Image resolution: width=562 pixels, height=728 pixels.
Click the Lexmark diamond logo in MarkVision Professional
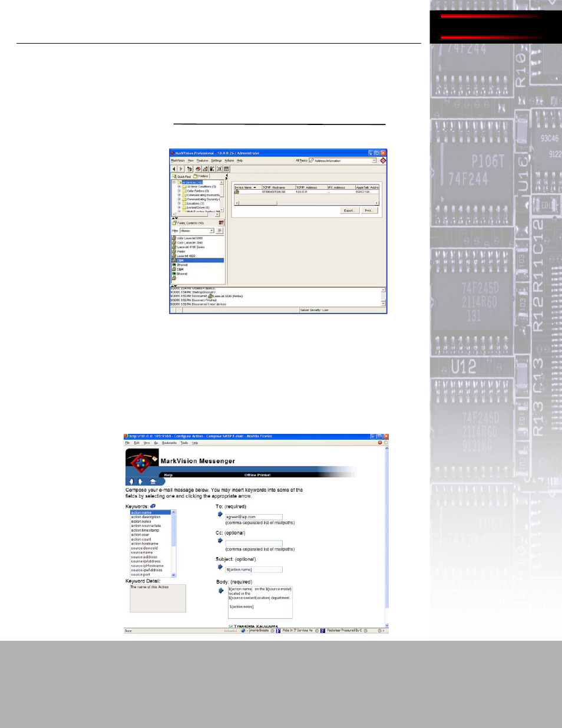click(x=383, y=160)
